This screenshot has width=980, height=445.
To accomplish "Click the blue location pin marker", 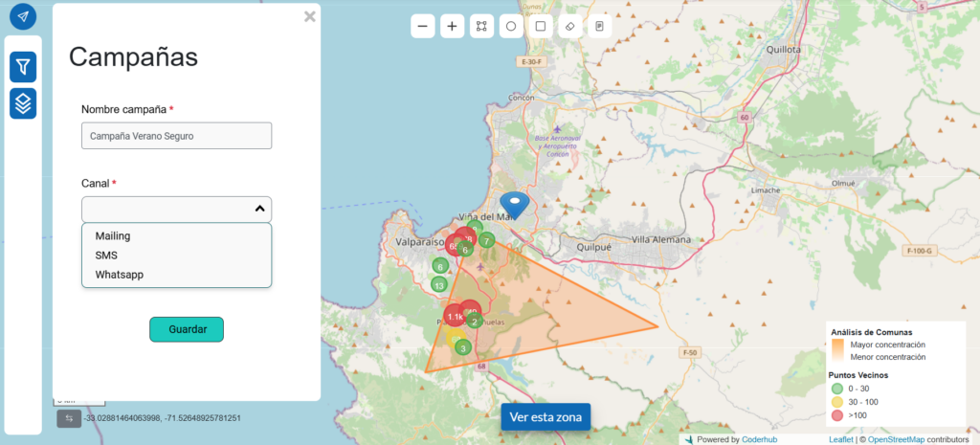I will pyautogui.click(x=515, y=204).
